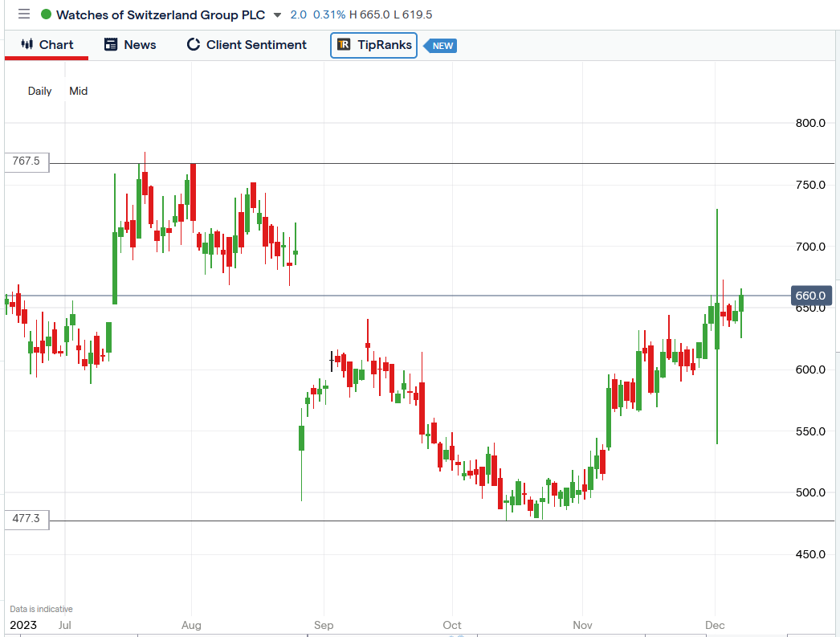Select the 767.5 price line label
This screenshot has width=840, height=637.
pos(27,161)
